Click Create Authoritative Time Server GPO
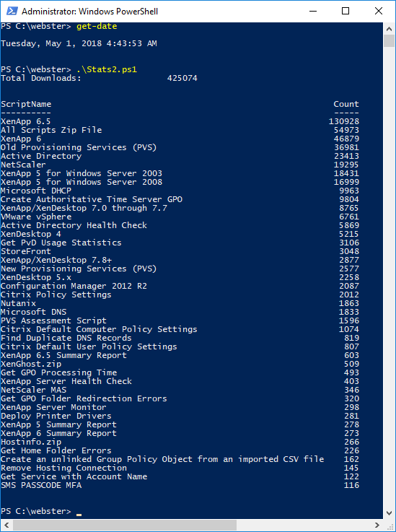The height and width of the screenshot is (532, 396). point(92,199)
